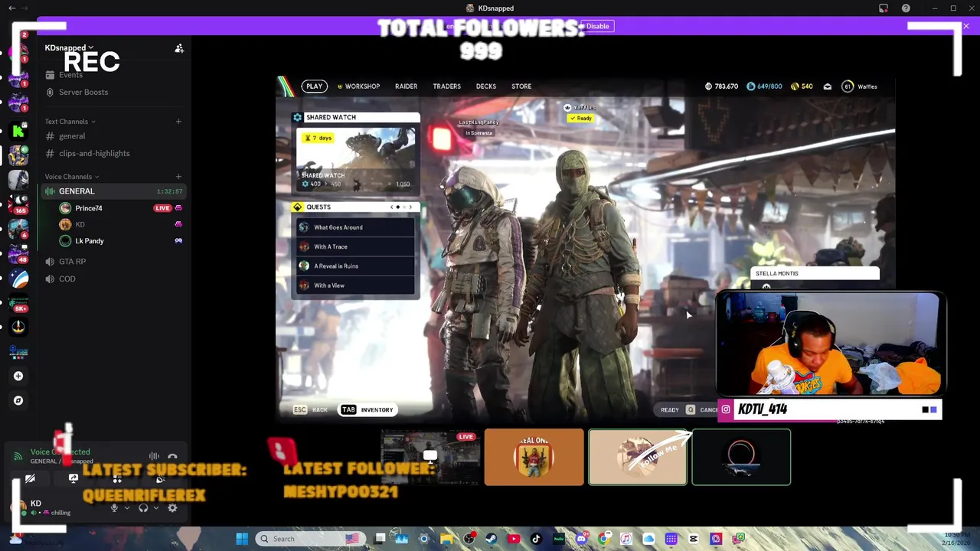Click the mail envelope icon in game header
Screen dimensions: 980x551
827,86
